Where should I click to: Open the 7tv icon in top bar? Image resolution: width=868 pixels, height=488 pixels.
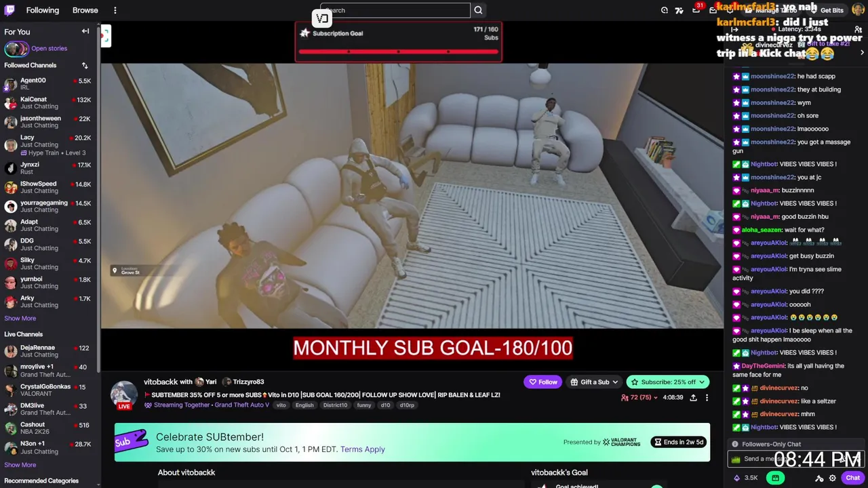(679, 10)
